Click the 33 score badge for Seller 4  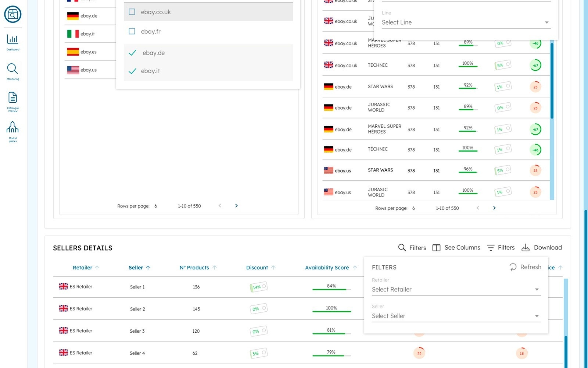pyautogui.click(x=419, y=353)
